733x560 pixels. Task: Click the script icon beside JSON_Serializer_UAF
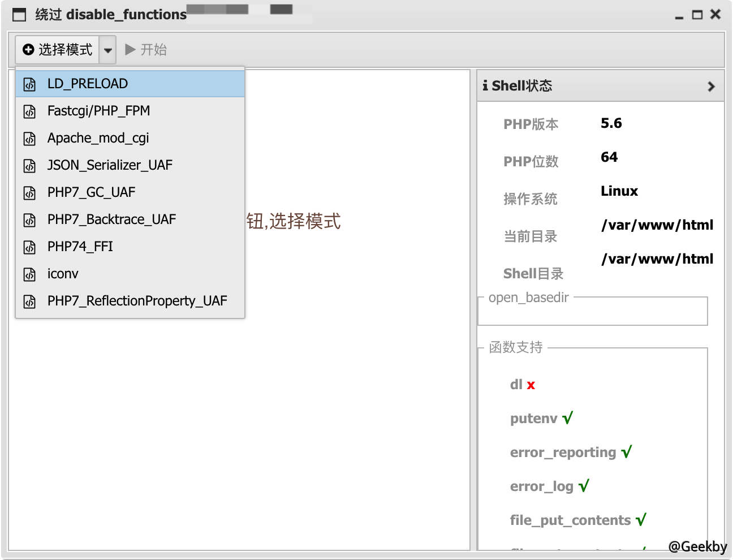(x=29, y=165)
